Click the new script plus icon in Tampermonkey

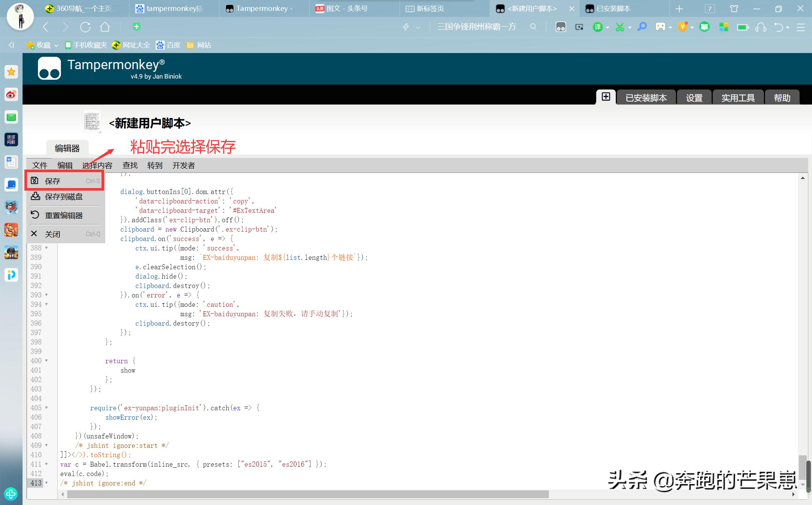click(606, 97)
